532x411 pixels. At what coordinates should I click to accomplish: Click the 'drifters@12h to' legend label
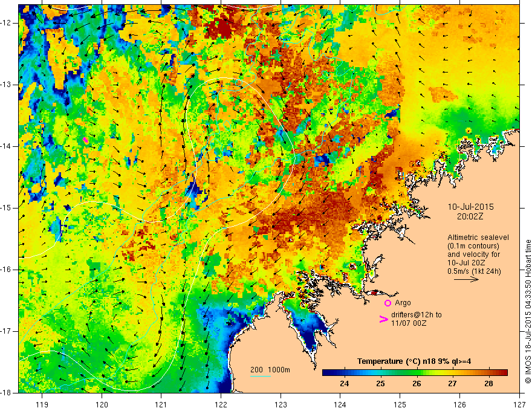point(417,315)
